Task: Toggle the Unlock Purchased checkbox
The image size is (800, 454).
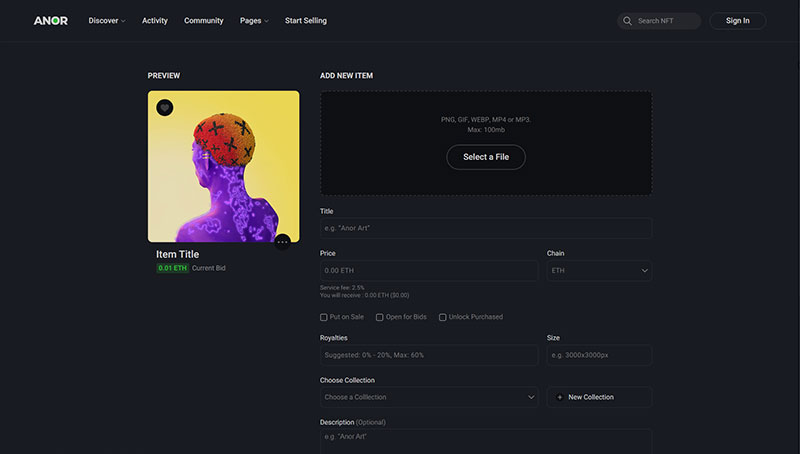Action: click(x=442, y=317)
